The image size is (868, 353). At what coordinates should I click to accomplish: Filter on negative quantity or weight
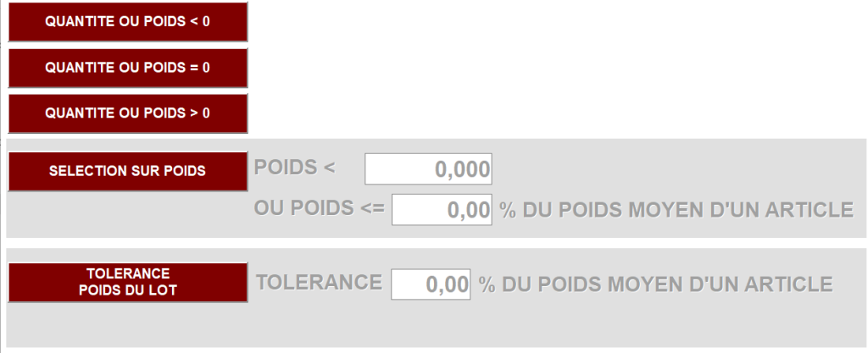127,22
